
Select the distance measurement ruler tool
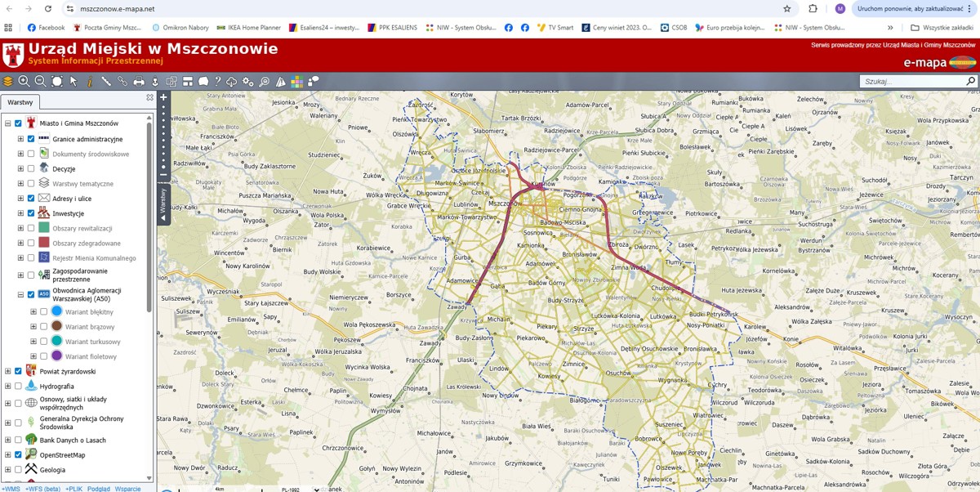click(x=106, y=82)
